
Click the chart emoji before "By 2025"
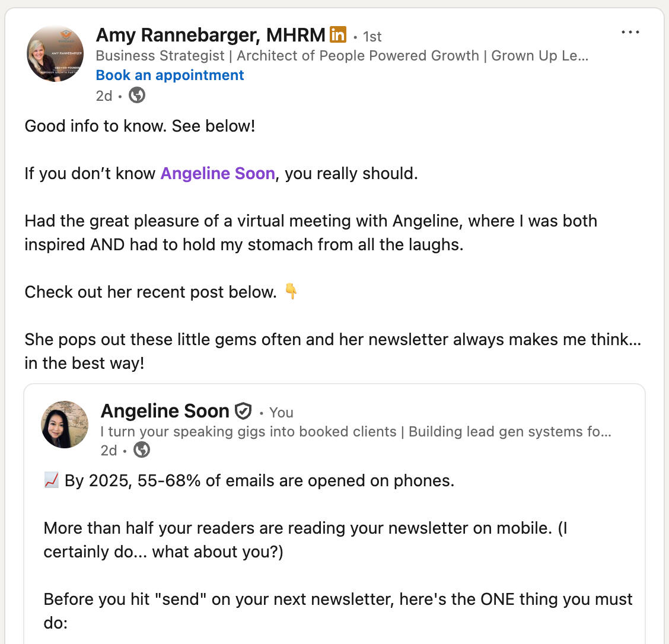pyautogui.click(x=52, y=480)
